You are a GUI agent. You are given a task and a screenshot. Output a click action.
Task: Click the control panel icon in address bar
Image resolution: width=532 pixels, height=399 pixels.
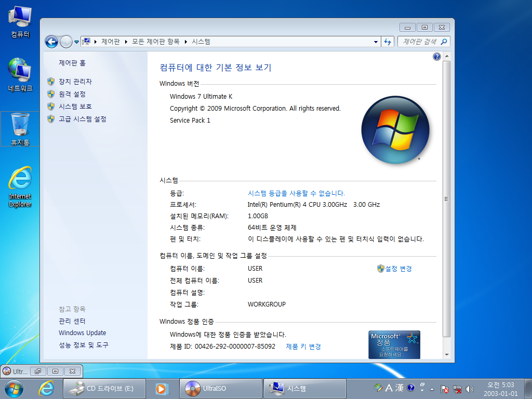coord(87,42)
